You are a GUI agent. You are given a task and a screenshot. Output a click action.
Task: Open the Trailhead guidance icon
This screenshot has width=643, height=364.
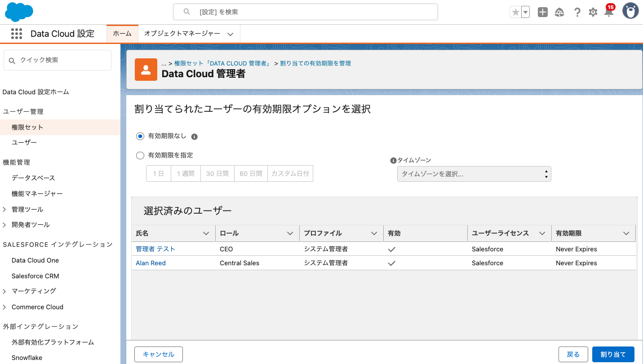(x=559, y=13)
